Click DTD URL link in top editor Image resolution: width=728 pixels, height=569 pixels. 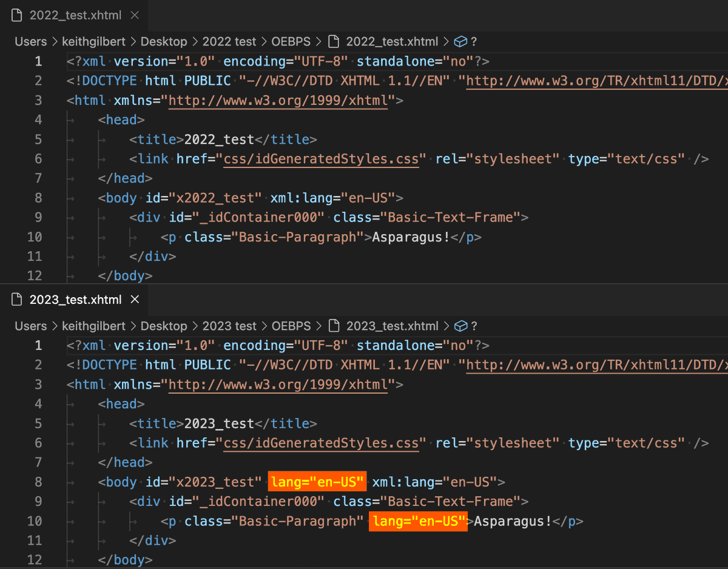point(597,81)
